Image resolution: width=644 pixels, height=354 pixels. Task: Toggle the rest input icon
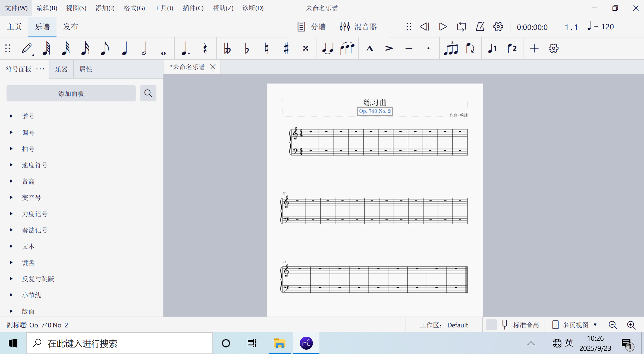205,49
